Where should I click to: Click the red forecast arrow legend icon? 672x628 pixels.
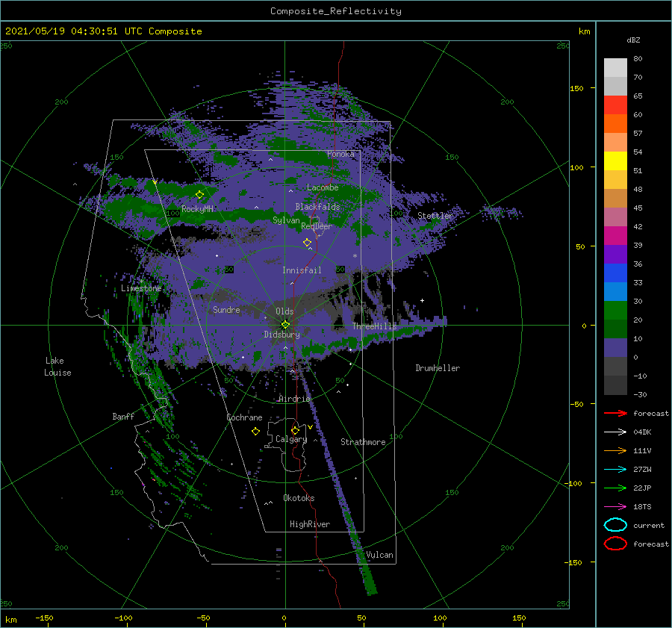pos(615,413)
